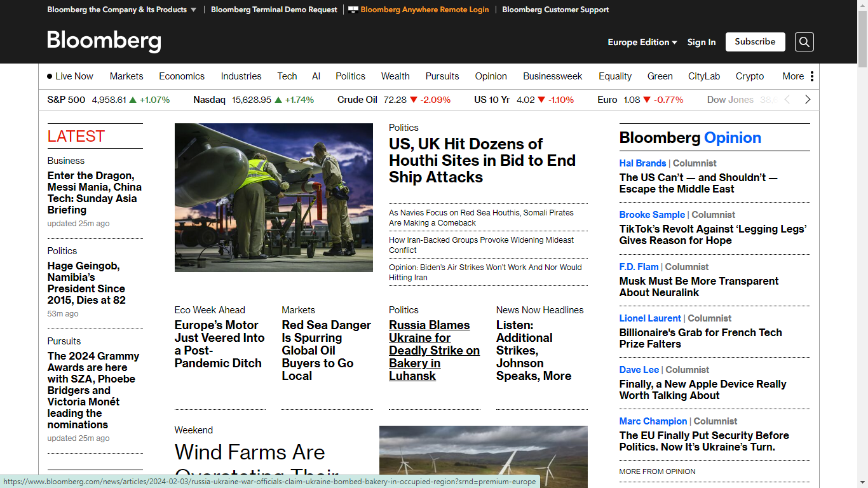Open Lionel Laurent columnist page

[x=650, y=318]
